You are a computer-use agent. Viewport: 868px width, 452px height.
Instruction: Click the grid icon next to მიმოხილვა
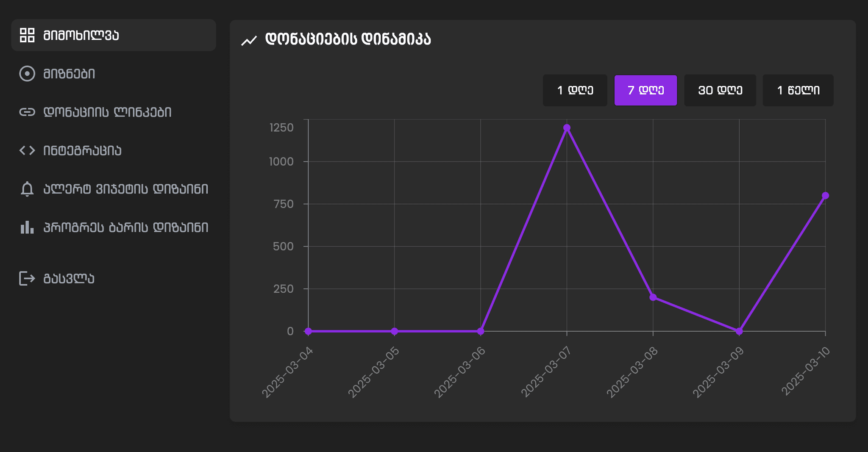point(27,36)
